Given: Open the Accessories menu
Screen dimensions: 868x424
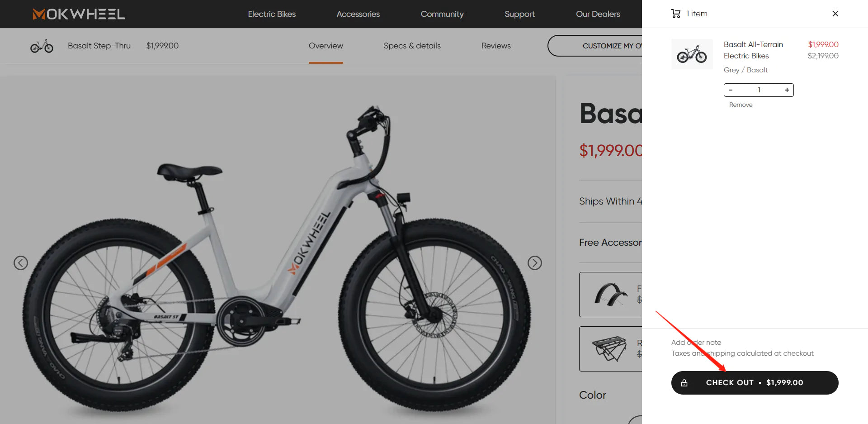Looking at the screenshot, I should pos(358,14).
